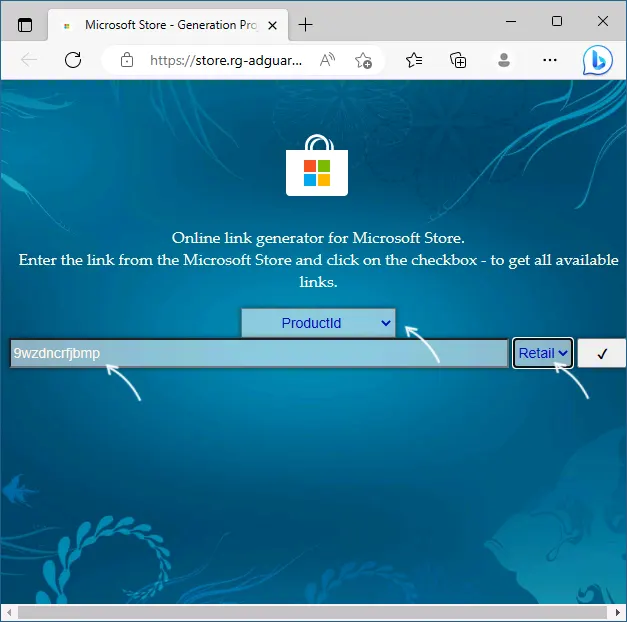Click the scroll right arrow
Viewport: 627px width, 622px height.
pyautogui.click(x=617, y=612)
